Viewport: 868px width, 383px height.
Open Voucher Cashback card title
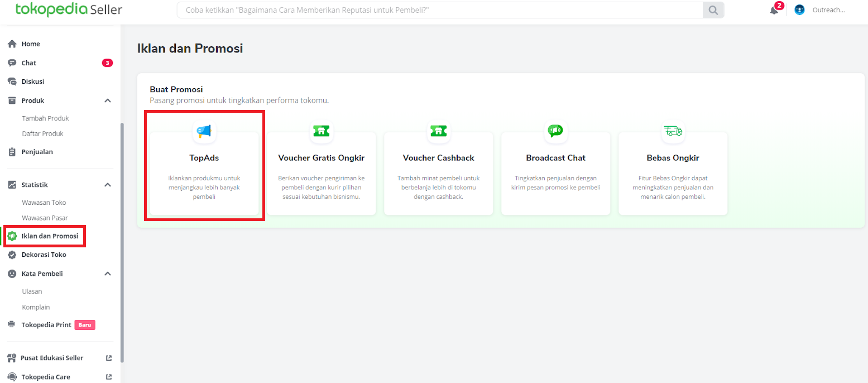pos(438,158)
